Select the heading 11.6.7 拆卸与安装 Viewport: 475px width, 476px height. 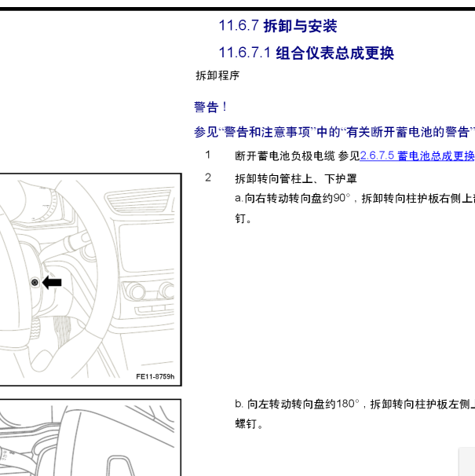pyautogui.click(x=278, y=26)
